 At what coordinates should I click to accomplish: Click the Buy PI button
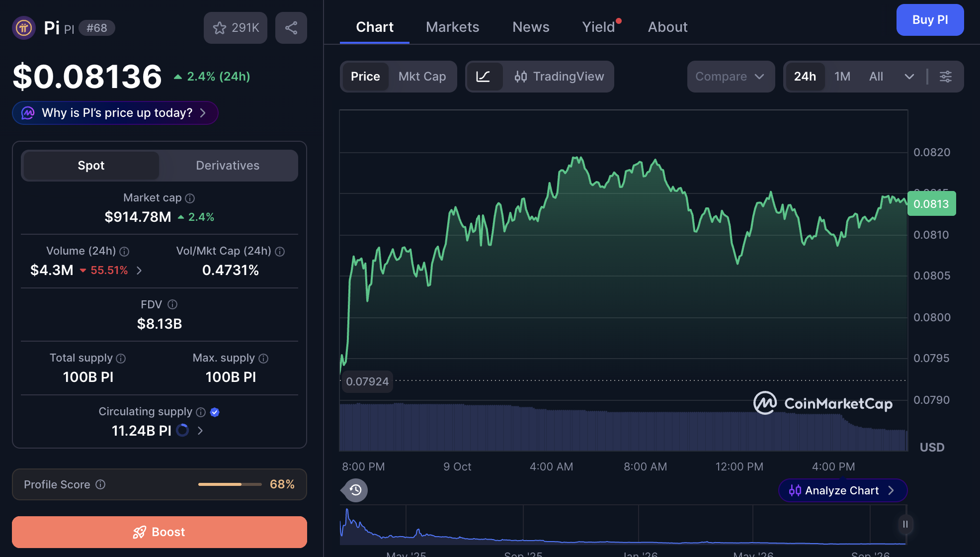point(930,20)
